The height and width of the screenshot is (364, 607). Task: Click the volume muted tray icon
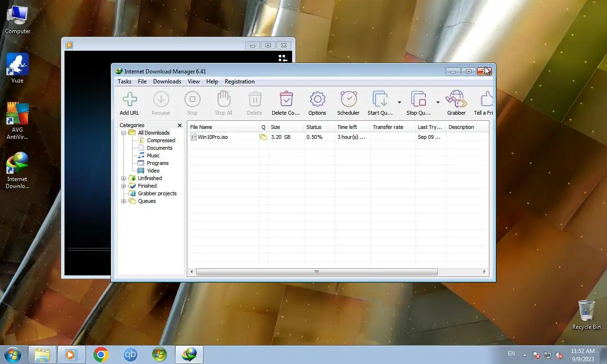(559, 355)
